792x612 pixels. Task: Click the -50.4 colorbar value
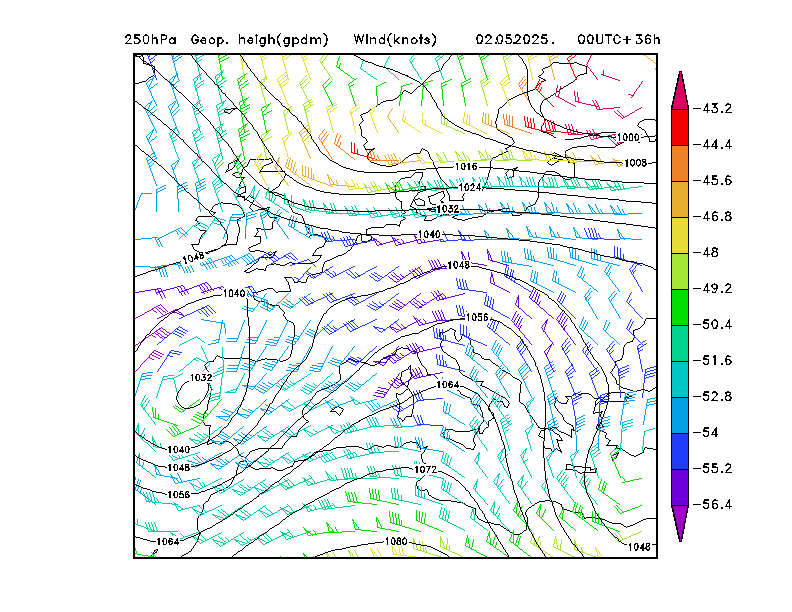714,324
